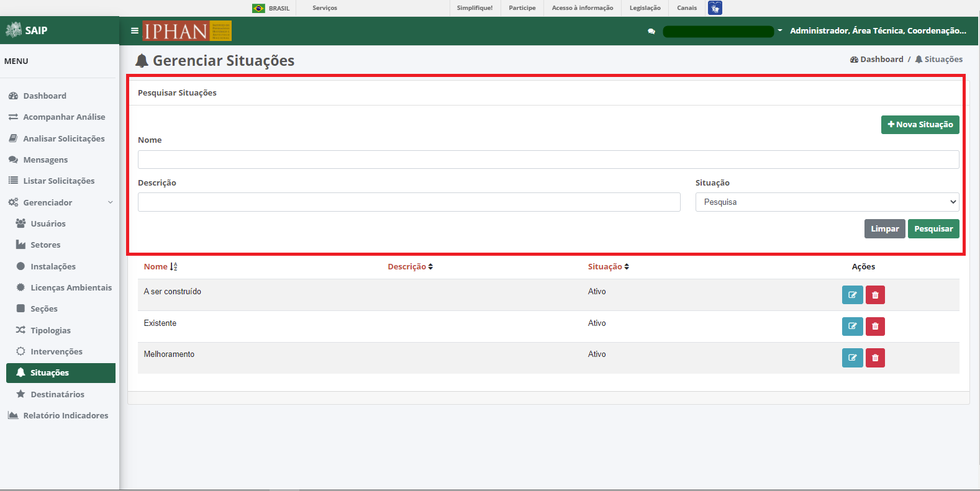
Task: Click the Brazil flag icon
Action: (258, 8)
